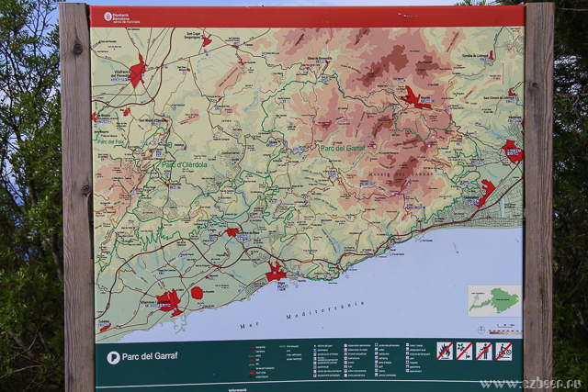Click the 'Torrelles de Llobregat' town name
This screenshot has height=392, width=588.
(475, 55)
